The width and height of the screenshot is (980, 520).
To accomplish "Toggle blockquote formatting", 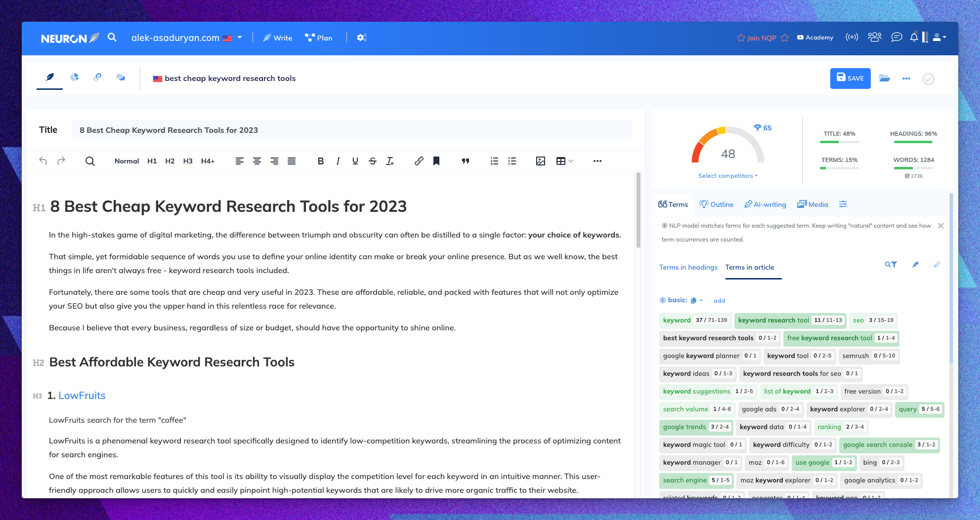I will click(x=465, y=161).
